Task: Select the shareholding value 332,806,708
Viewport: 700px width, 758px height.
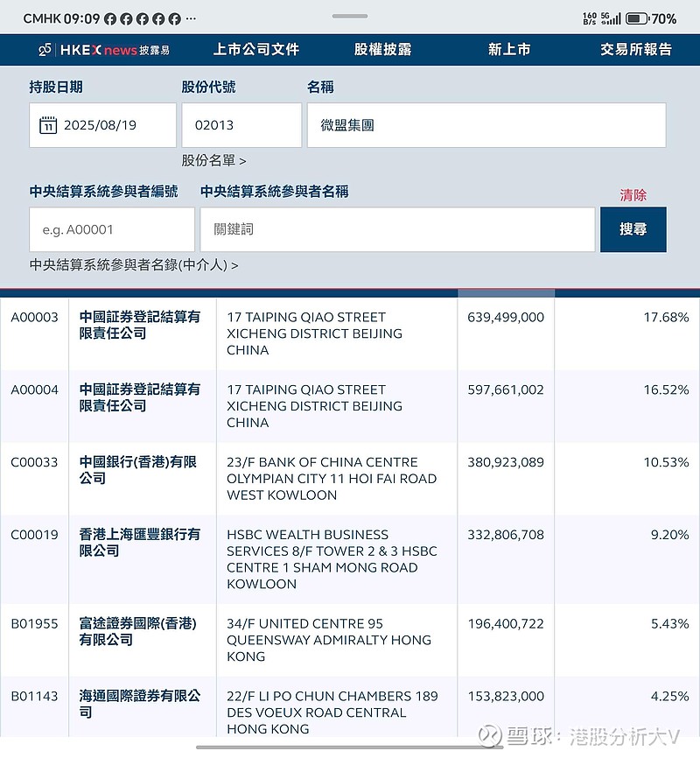Action: point(506,535)
